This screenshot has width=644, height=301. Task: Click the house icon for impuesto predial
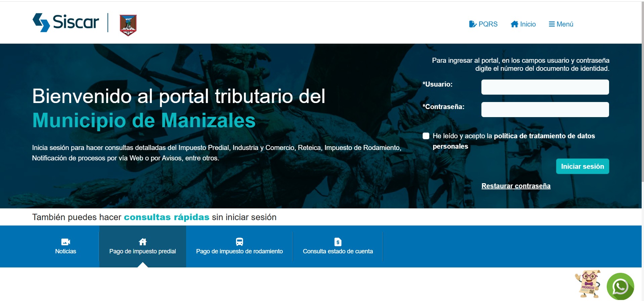point(143,242)
